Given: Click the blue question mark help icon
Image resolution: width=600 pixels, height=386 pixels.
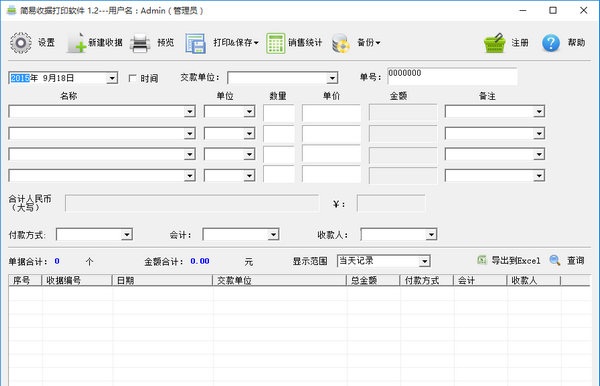Looking at the screenshot, I should [551, 43].
